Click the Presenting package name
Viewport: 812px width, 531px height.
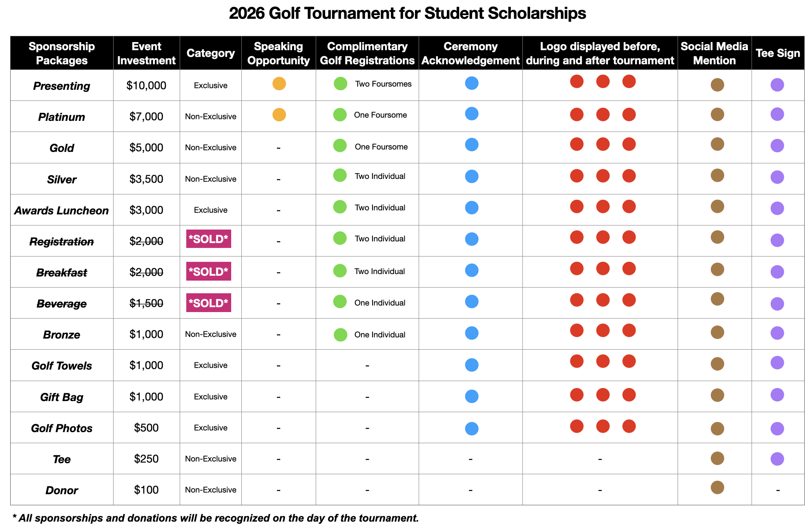62,86
